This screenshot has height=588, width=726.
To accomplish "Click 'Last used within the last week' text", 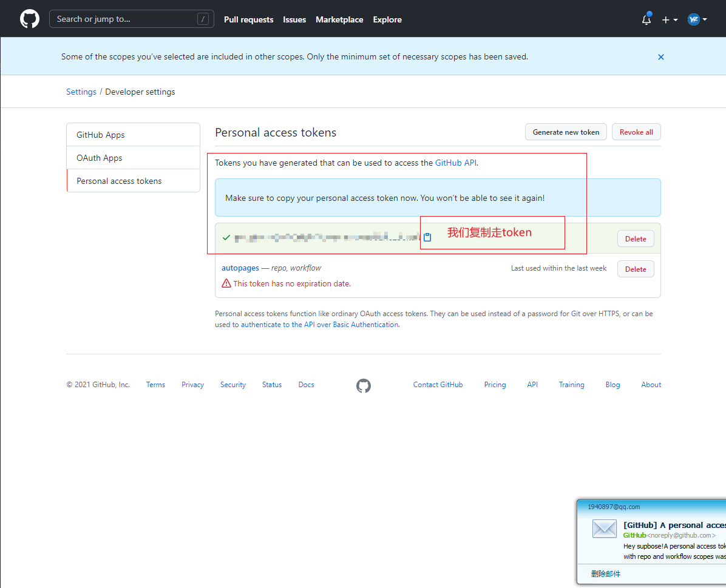I will pos(558,268).
